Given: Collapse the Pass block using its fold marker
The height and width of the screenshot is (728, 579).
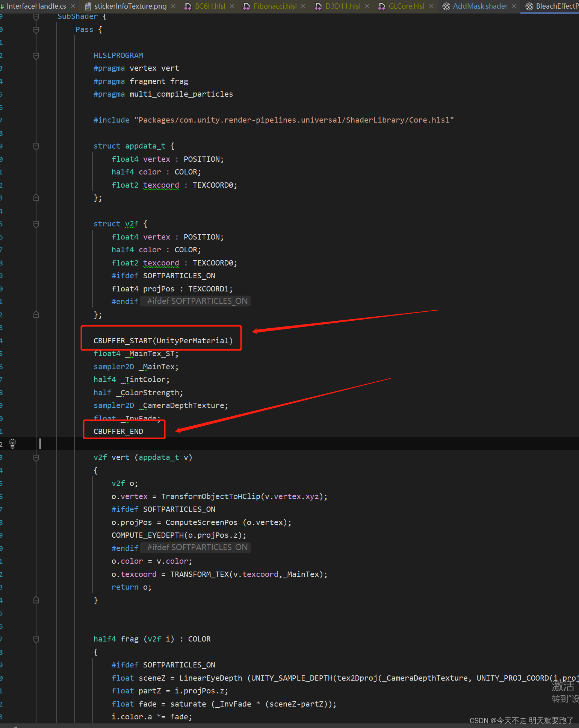Looking at the screenshot, I should pos(36,30).
